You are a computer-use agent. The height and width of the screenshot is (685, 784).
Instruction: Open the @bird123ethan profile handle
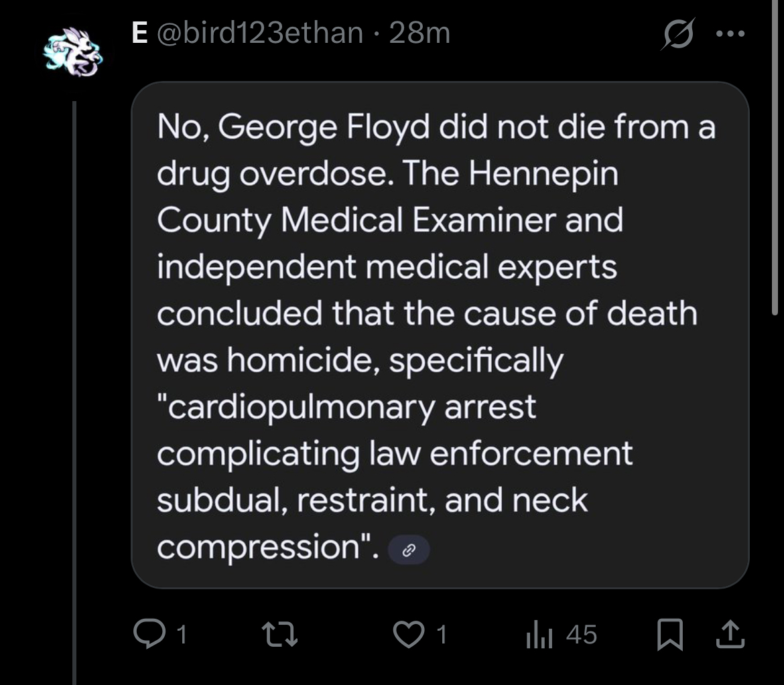point(260,33)
